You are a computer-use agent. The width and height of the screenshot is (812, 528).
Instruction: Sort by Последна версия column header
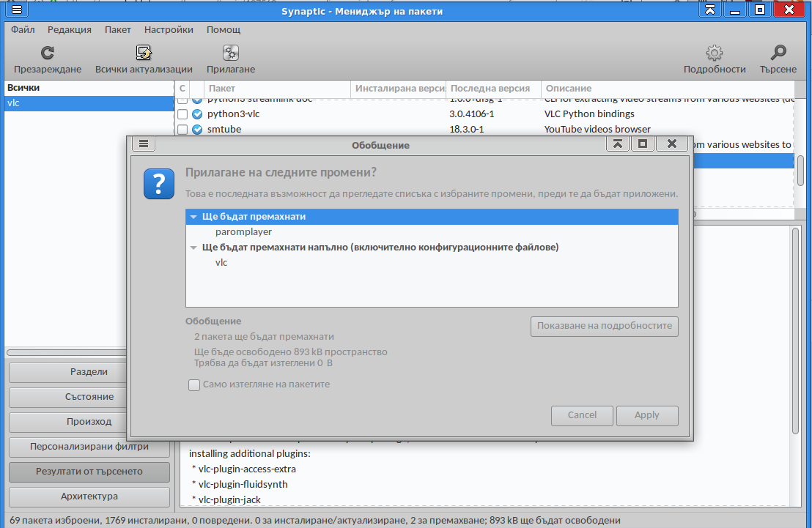point(493,89)
